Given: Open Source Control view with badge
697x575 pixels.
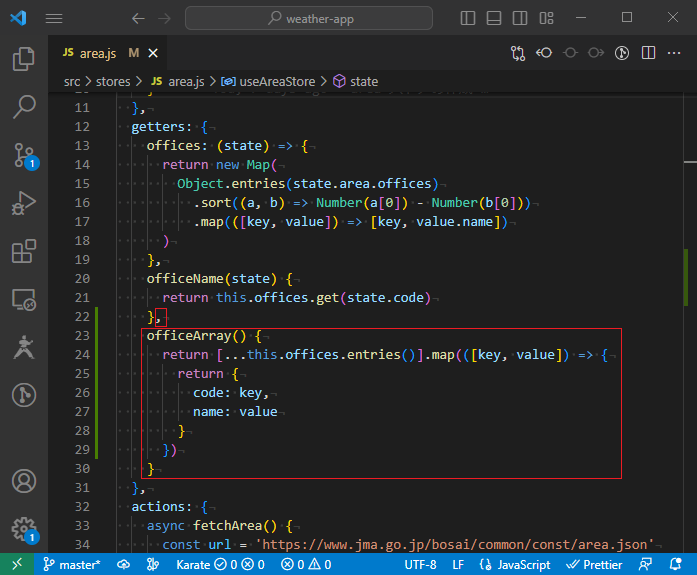Looking at the screenshot, I should click(x=24, y=156).
